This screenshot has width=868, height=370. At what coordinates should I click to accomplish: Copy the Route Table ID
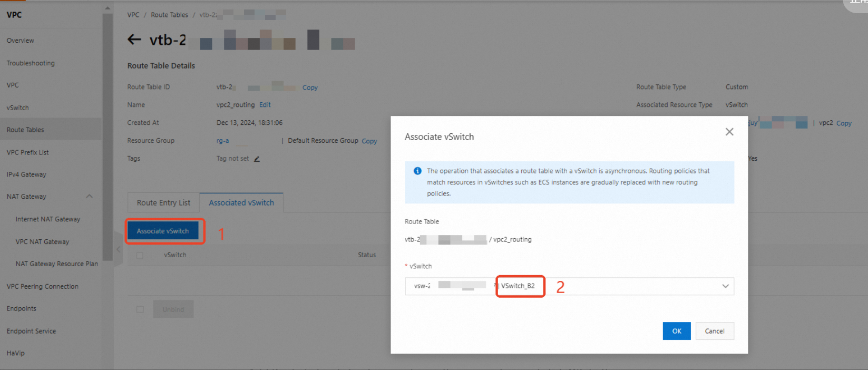310,87
